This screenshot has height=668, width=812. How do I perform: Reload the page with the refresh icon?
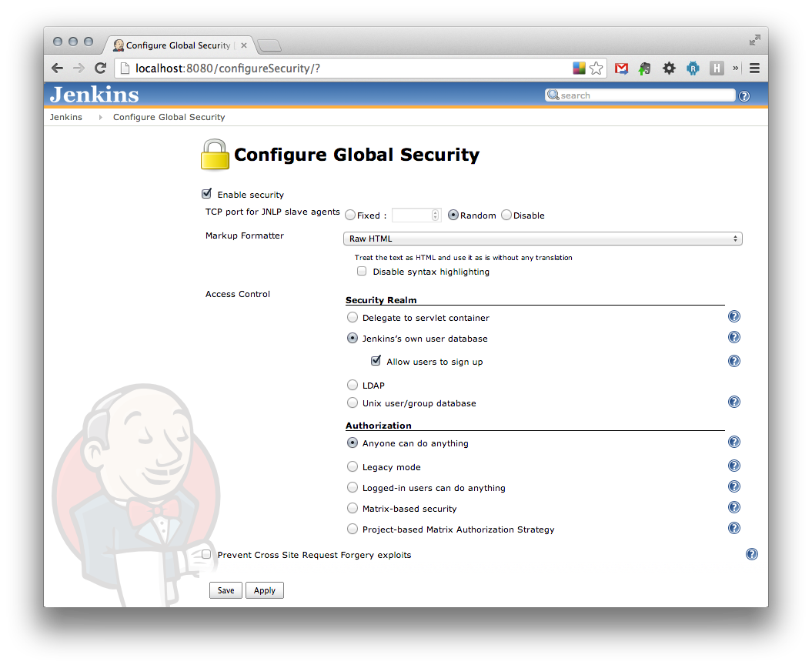click(x=101, y=68)
